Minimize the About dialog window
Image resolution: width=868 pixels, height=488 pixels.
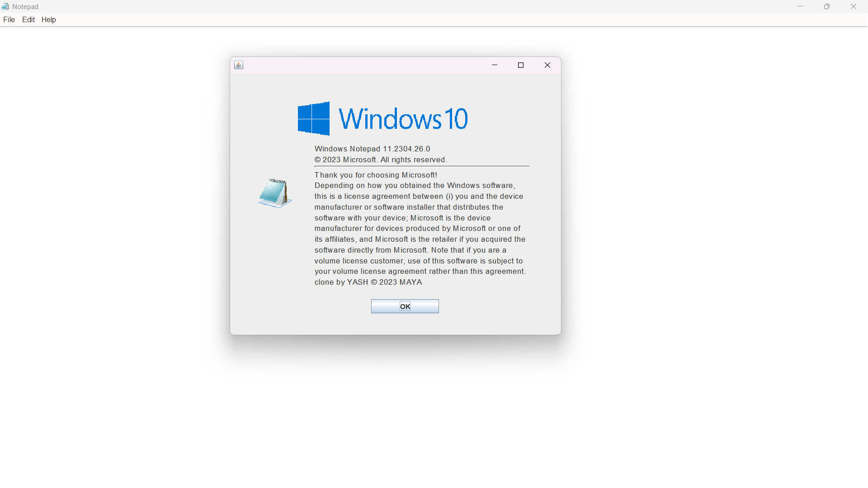495,65
